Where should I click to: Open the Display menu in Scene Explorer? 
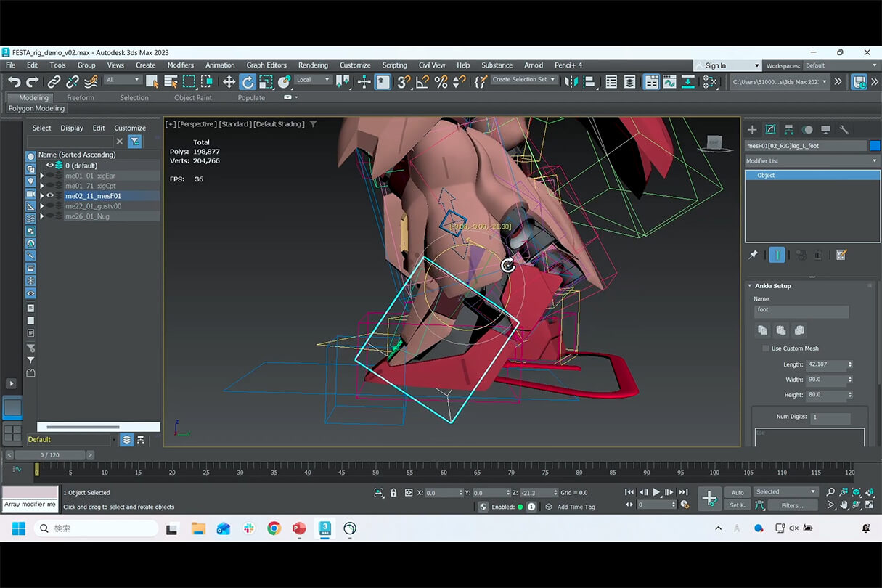[x=72, y=128]
